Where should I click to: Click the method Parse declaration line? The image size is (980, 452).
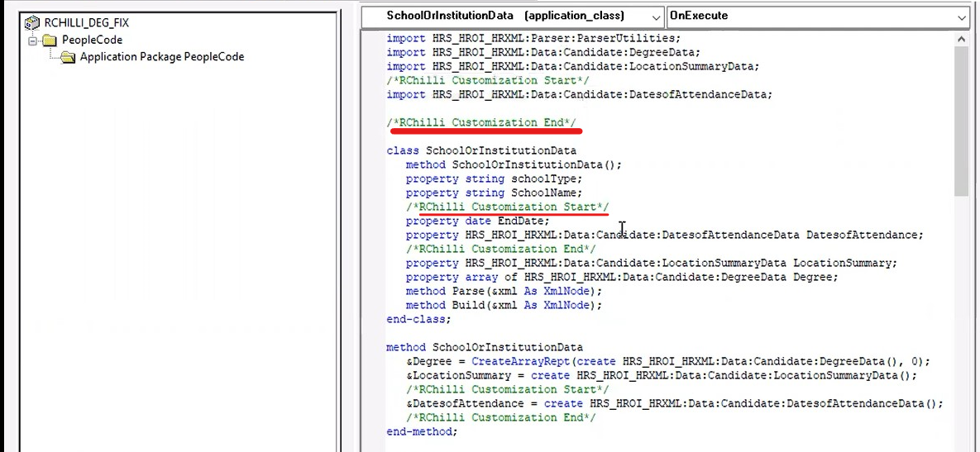pyautogui.click(x=504, y=291)
